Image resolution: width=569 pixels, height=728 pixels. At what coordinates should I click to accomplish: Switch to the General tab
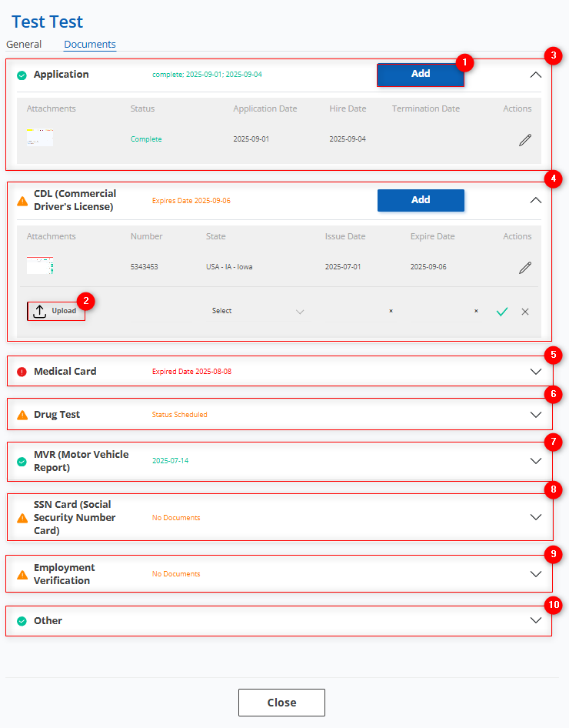pyautogui.click(x=24, y=45)
